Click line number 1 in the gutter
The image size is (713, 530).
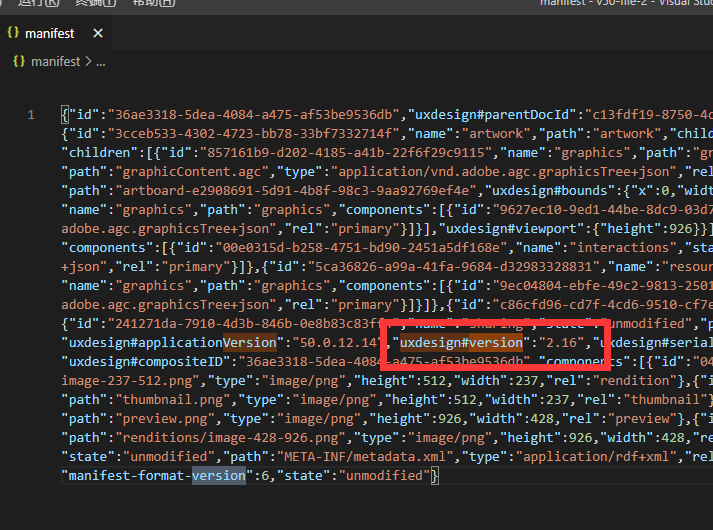pos(31,114)
